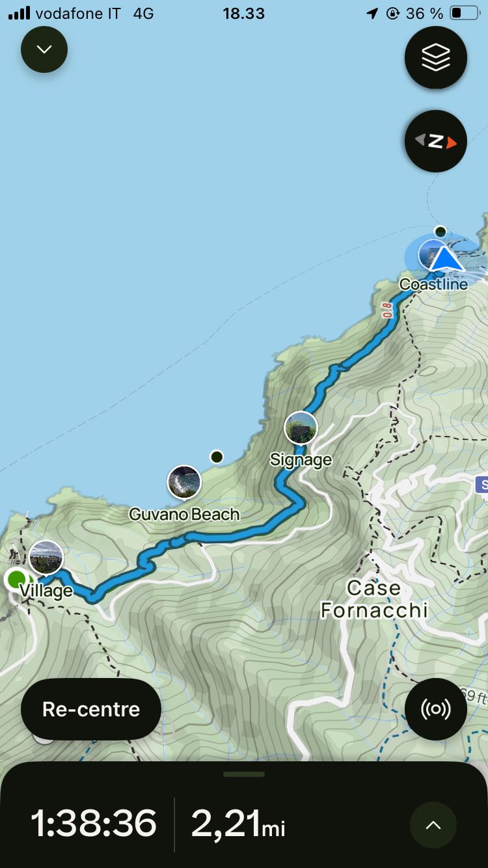The height and width of the screenshot is (868, 488).
Task: Tap the Re-centre button
Action: [91, 709]
